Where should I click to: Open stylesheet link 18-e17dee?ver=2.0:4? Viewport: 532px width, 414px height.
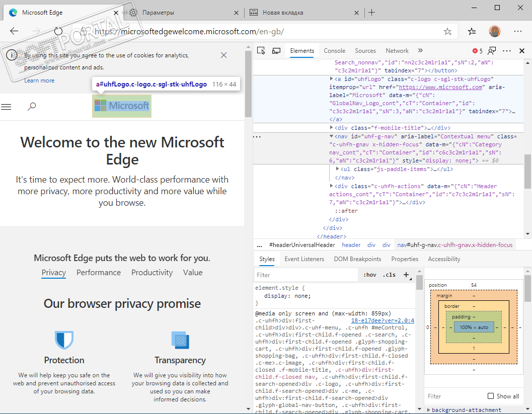point(383,320)
